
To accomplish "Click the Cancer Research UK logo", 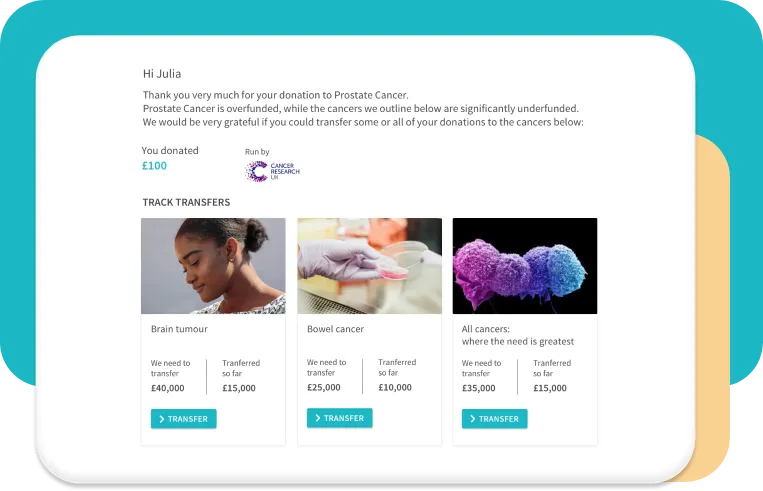I will click(272, 171).
